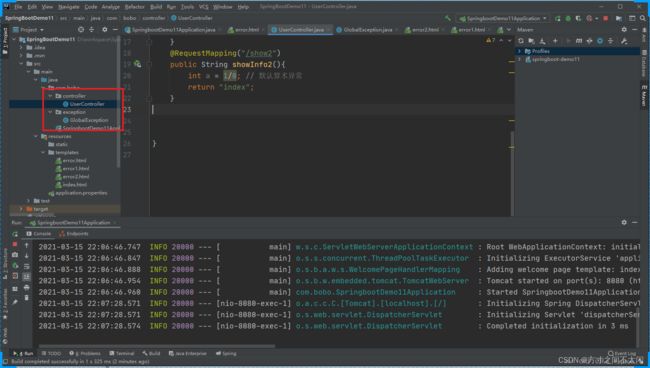The width and height of the screenshot is (650, 368).
Task: Open Maven settings wrench icon
Action: coord(624,41)
